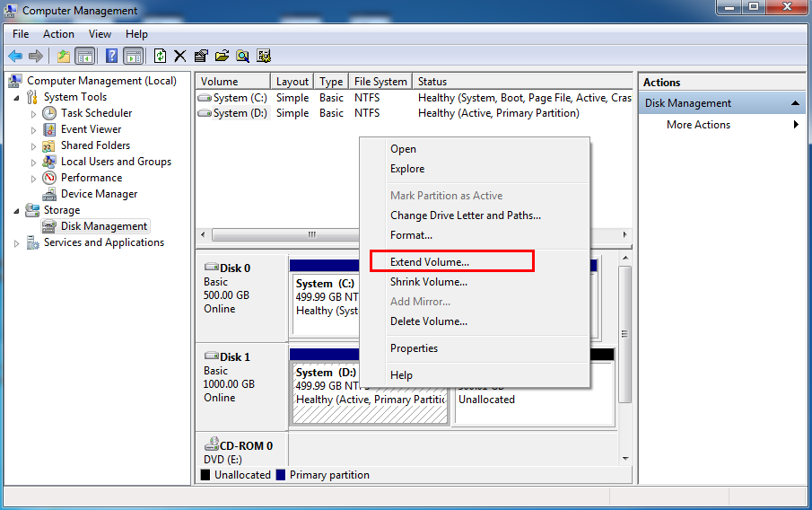This screenshot has width=812, height=510.
Task: Click the last toolbar settings icon
Action: click(x=264, y=56)
